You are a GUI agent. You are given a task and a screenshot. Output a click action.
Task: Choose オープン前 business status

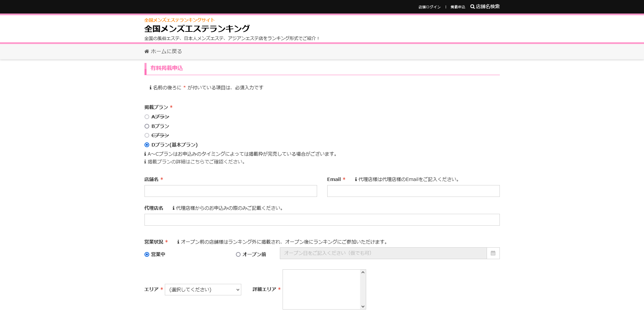click(x=238, y=254)
